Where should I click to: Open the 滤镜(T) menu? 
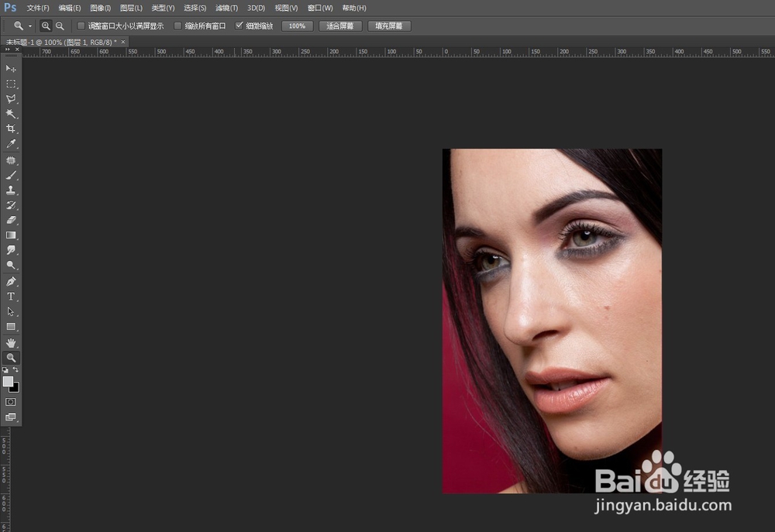[x=227, y=8]
